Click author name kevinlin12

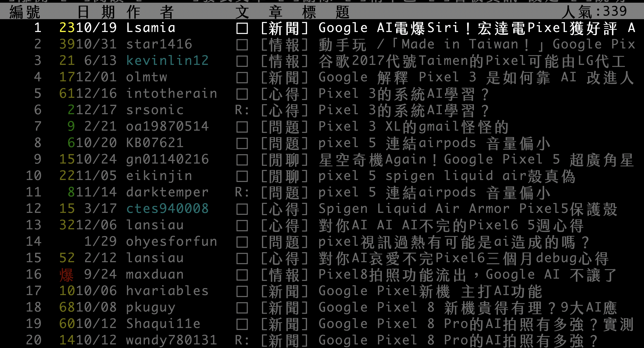point(167,61)
